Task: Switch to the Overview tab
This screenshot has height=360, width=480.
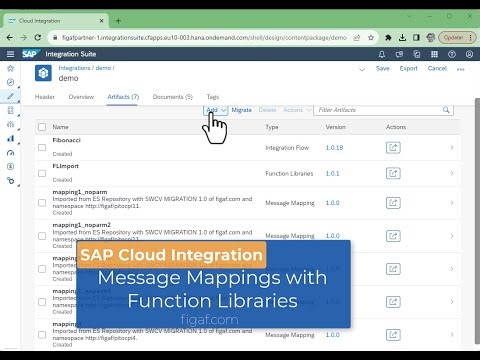Action: [x=81, y=97]
